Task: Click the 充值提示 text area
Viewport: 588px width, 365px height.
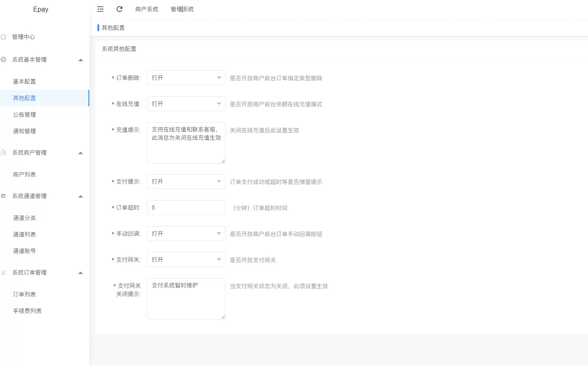Action: (x=186, y=143)
